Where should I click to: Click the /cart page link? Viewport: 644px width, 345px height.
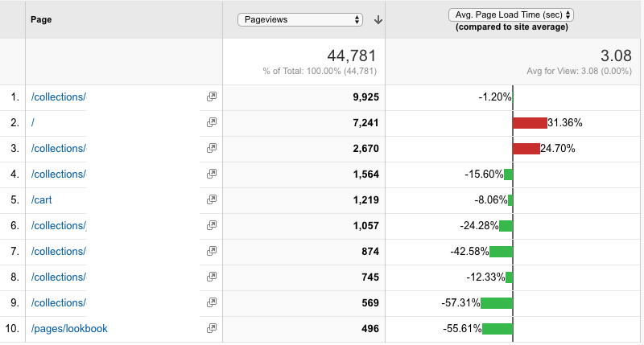coord(42,199)
